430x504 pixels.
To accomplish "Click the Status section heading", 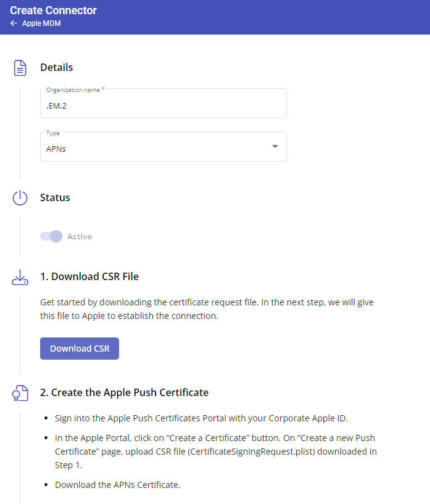I will (55, 197).
